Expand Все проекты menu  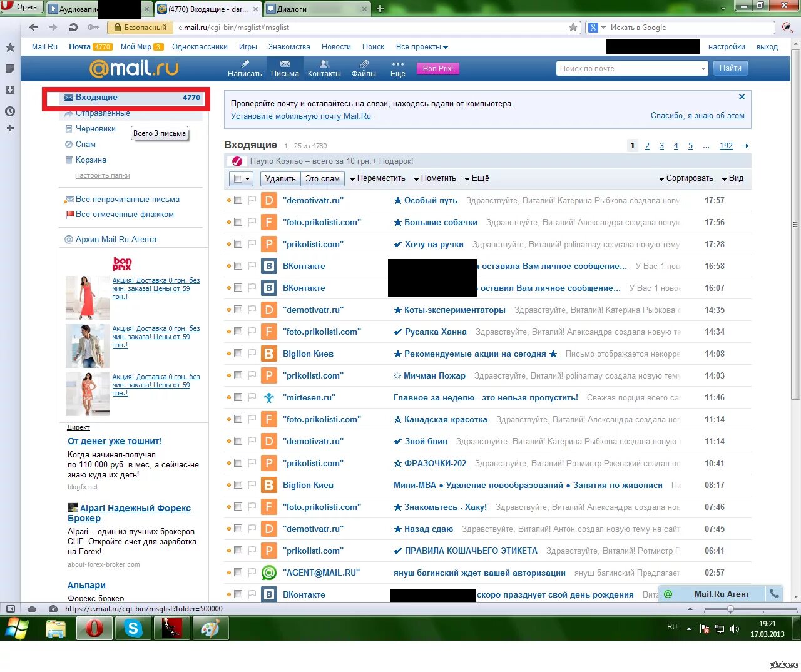pyautogui.click(x=422, y=47)
